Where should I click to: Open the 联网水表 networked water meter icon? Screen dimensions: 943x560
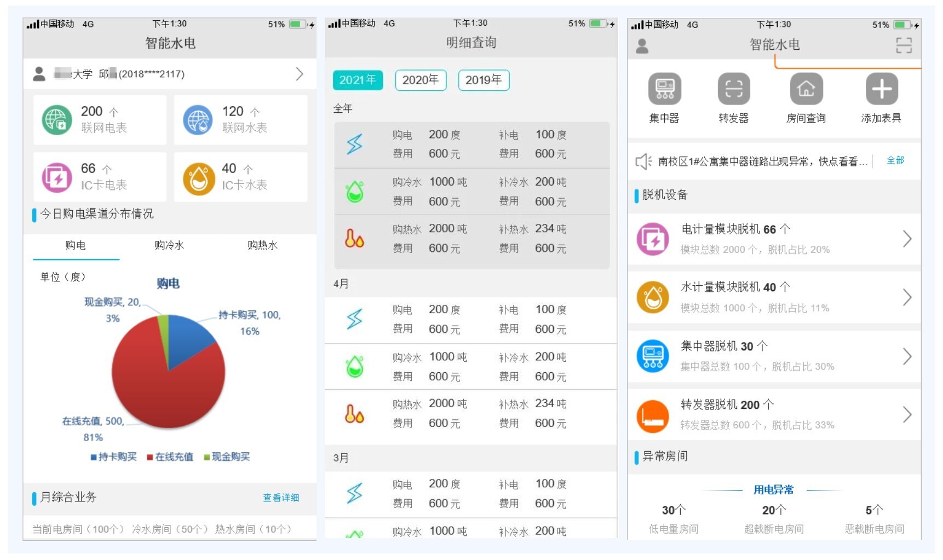(199, 119)
